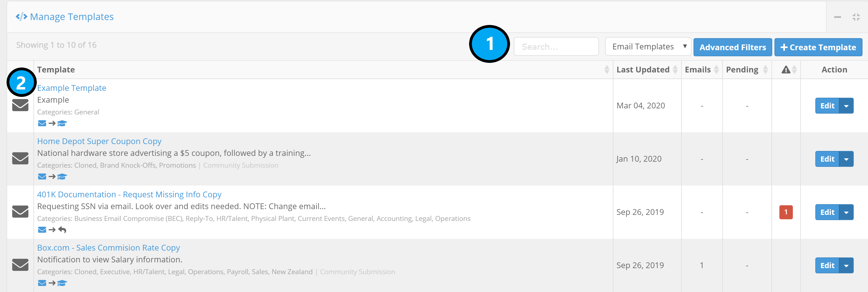
Task: Open the Home Depot Super Coupon Copy link
Action: [x=99, y=141]
